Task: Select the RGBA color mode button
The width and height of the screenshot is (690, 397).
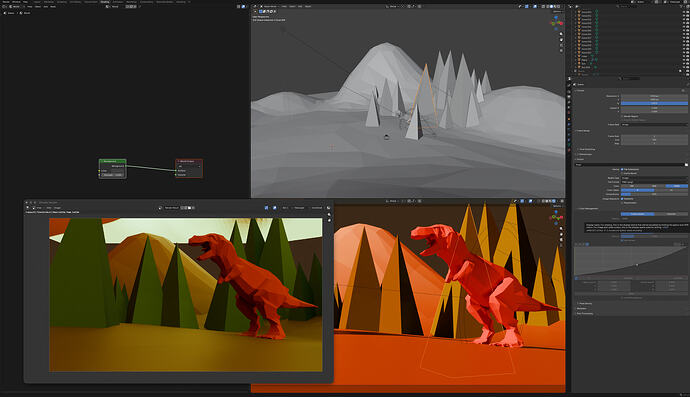Action: pos(676,186)
